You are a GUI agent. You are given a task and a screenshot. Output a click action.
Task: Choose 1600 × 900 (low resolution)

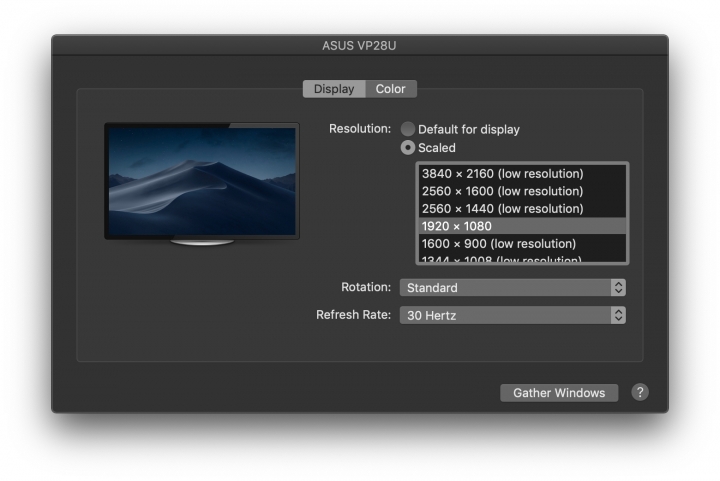522,243
